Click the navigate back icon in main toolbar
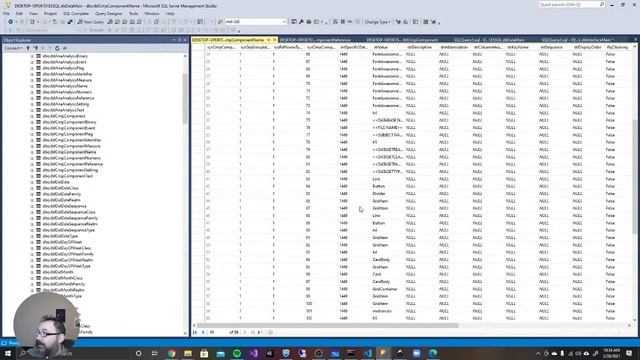This screenshot has width=640, height=360. tap(11, 22)
